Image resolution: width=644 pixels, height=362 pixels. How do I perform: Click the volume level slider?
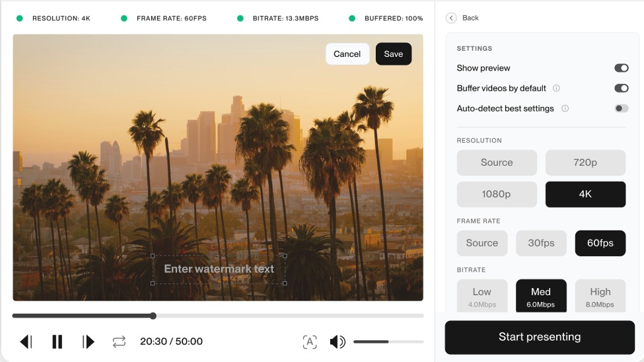click(x=388, y=342)
